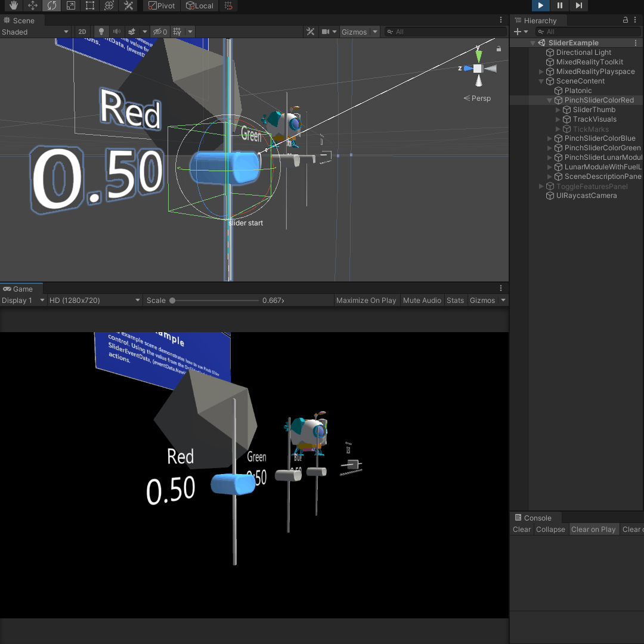Click the step frame icon
644x644 pixels.
pyautogui.click(x=578, y=5)
